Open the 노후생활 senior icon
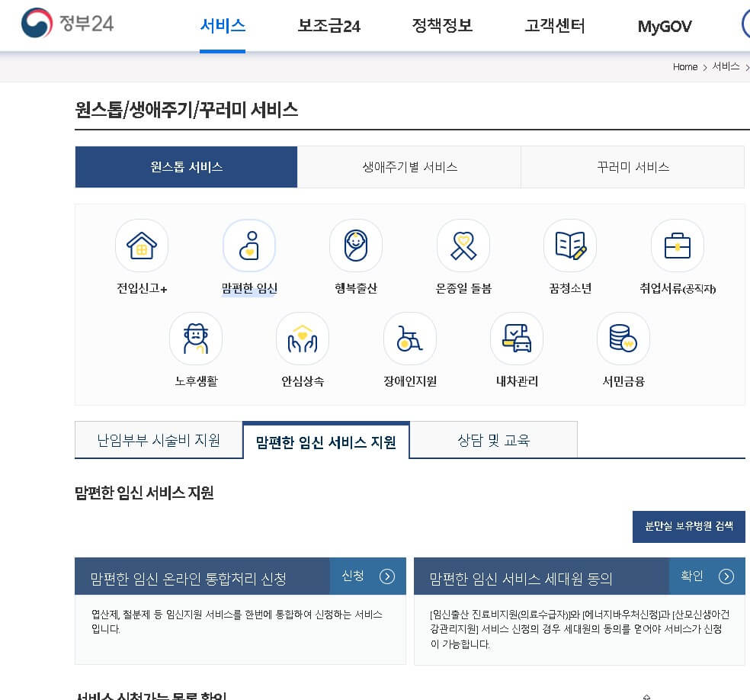The width and height of the screenshot is (750, 700). click(195, 338)
